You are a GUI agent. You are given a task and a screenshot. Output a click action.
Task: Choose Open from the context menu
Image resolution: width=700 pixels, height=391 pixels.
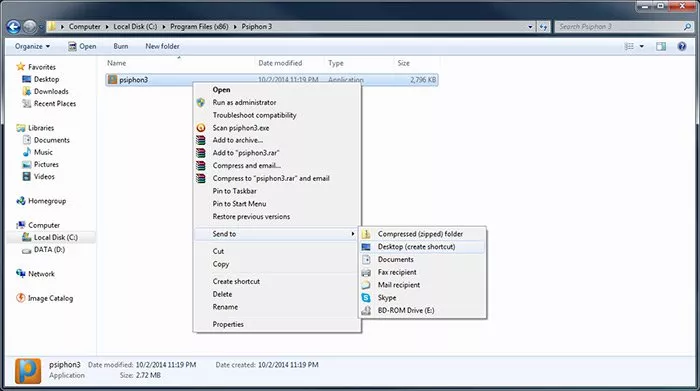coord(221,90)
